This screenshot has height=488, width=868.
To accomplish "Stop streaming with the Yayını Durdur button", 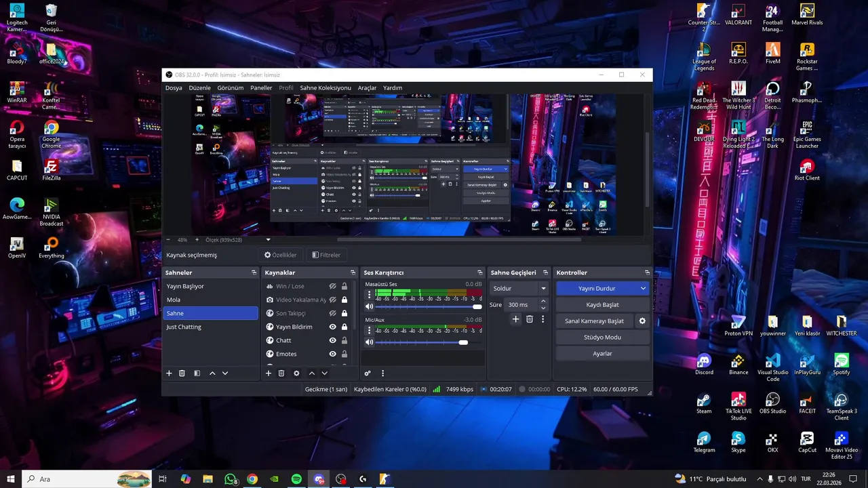I will tap(597, 288).
